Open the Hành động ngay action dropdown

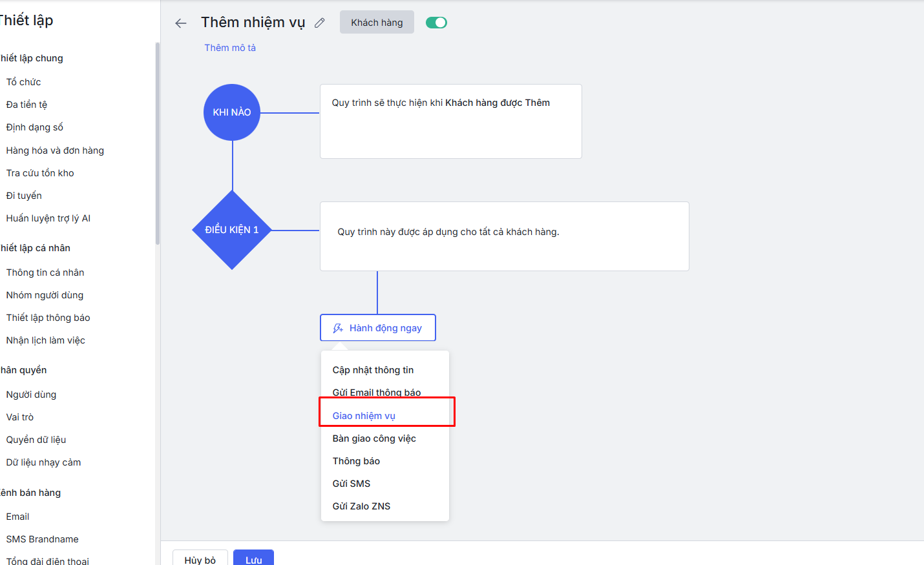coord(378,328)
